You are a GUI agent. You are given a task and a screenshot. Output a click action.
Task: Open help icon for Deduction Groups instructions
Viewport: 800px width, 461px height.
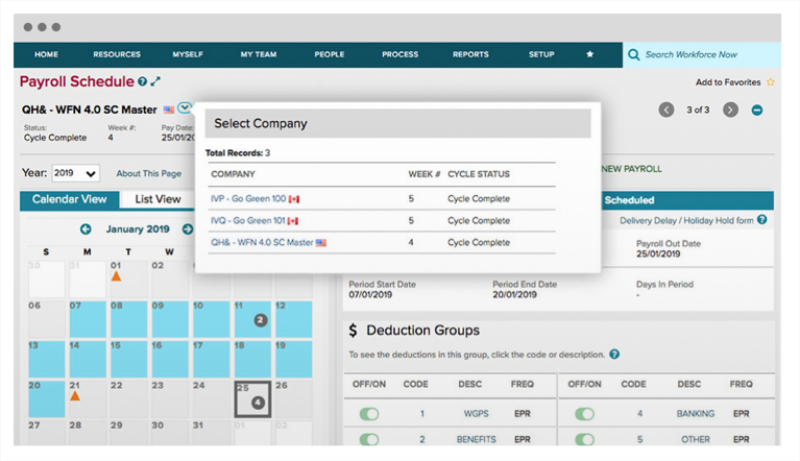click(615, 354)
